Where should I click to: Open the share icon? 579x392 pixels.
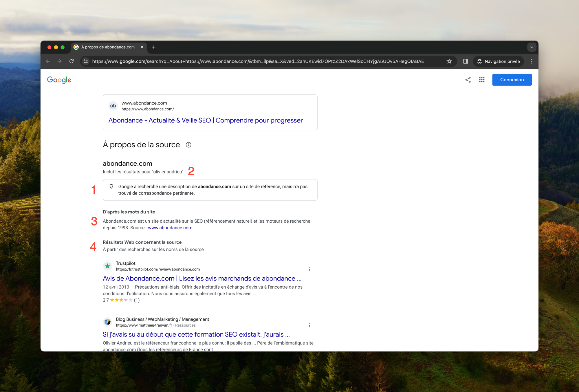[x=468, y=80]
